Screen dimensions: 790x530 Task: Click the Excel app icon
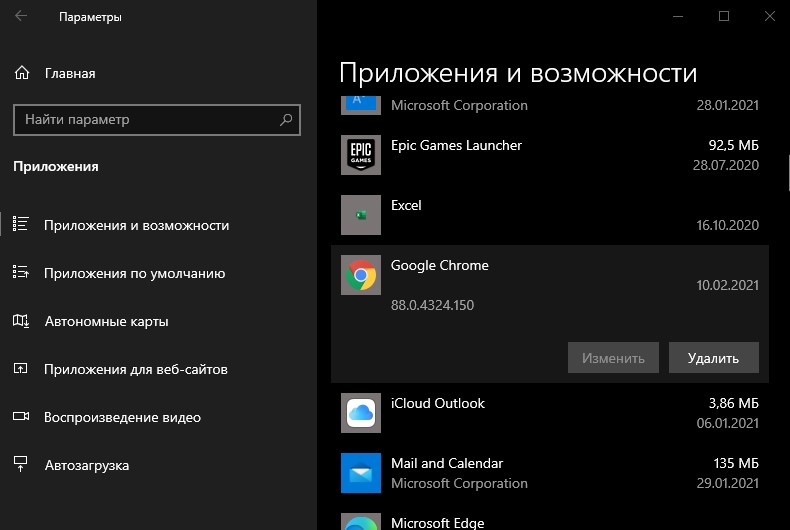[361, 215]
